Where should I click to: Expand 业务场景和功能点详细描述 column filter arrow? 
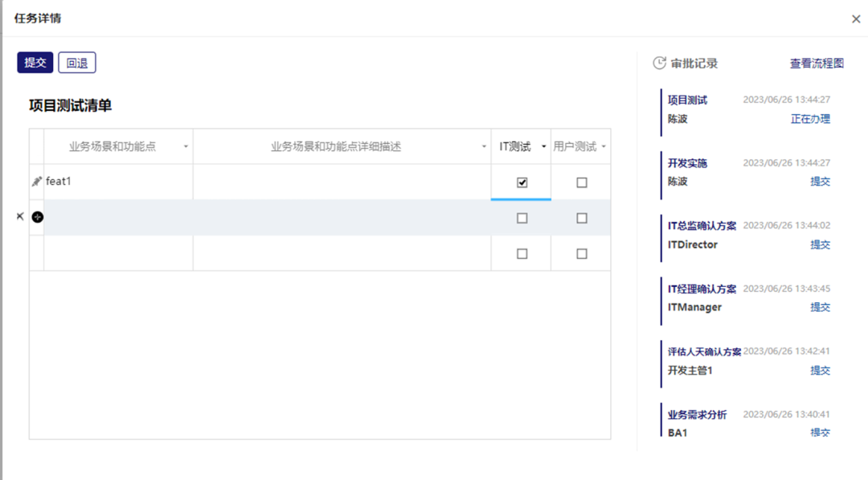(x=484, y=147)
